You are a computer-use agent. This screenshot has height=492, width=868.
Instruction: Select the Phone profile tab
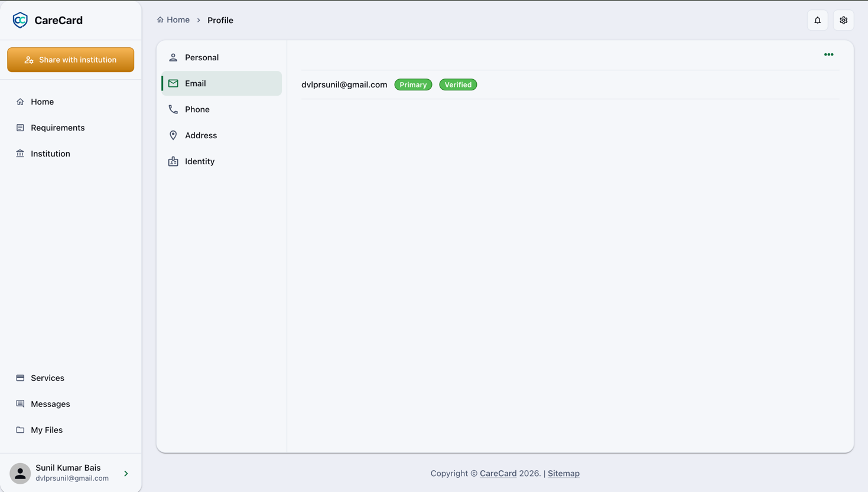pyautogui.click(x=222, y=109)
